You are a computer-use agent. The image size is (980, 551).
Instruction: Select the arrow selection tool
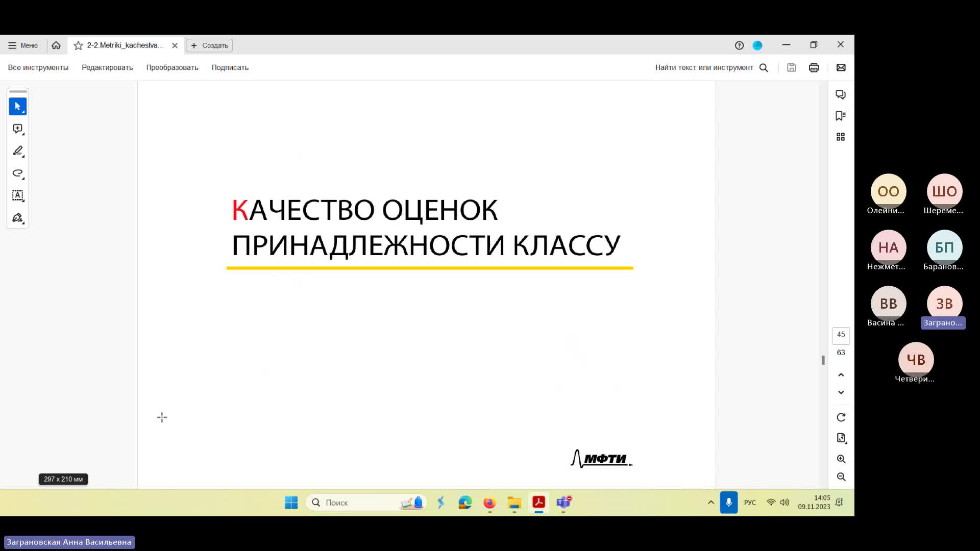pos(18,107)
